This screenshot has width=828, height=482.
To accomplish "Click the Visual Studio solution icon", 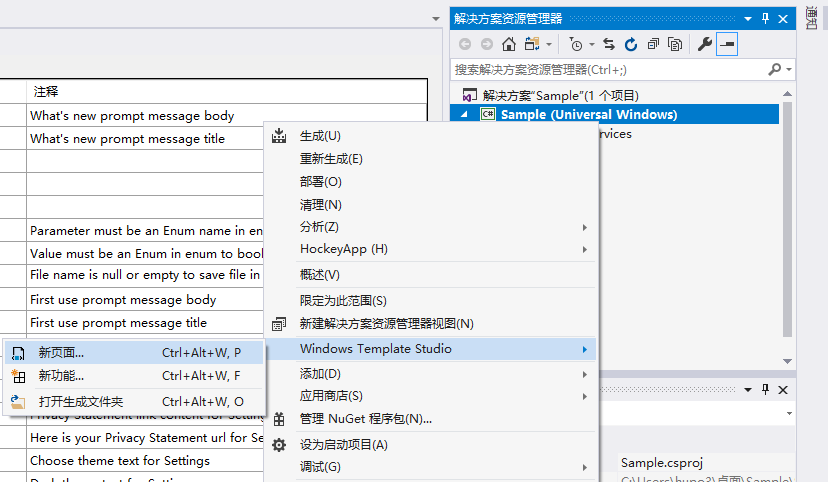I will [x=469, y=95].
